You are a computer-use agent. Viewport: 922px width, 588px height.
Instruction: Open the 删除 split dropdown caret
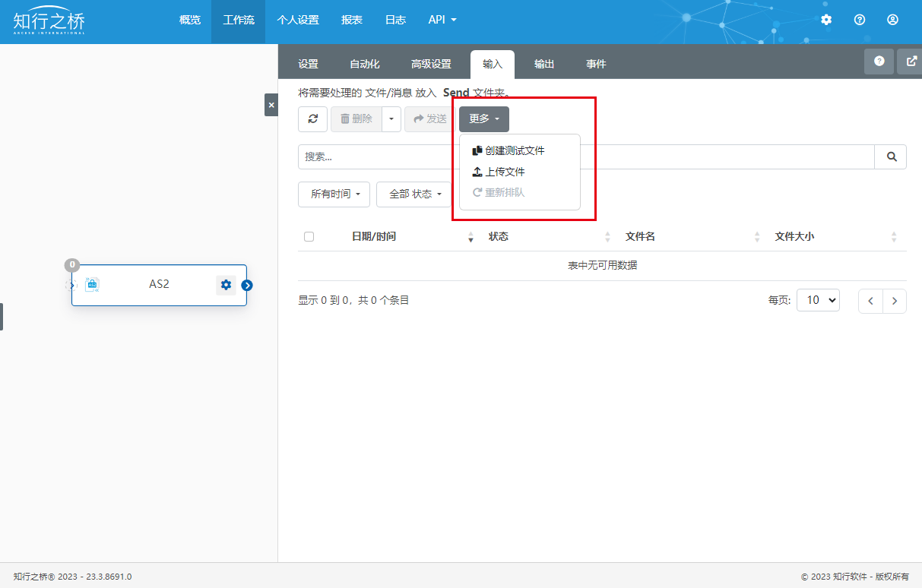point(391,119)
